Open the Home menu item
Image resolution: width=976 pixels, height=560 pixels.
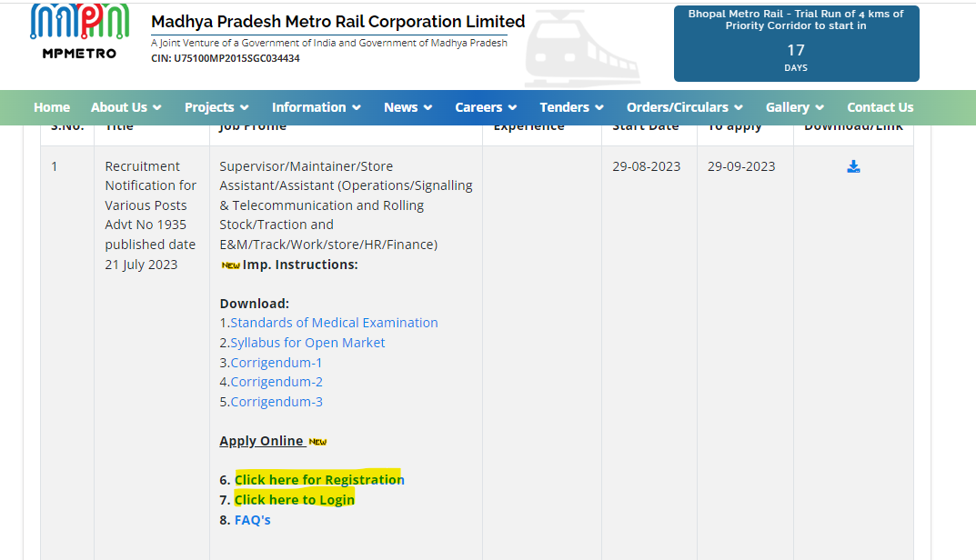point(52,107)
